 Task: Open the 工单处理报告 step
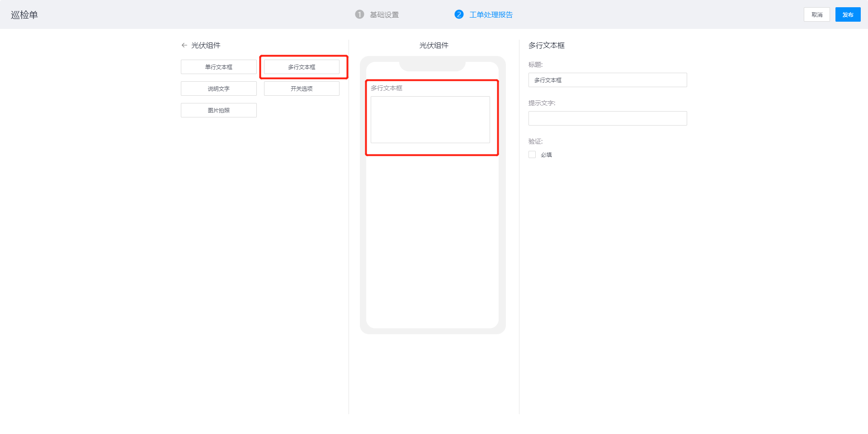(x=491, y=15)
